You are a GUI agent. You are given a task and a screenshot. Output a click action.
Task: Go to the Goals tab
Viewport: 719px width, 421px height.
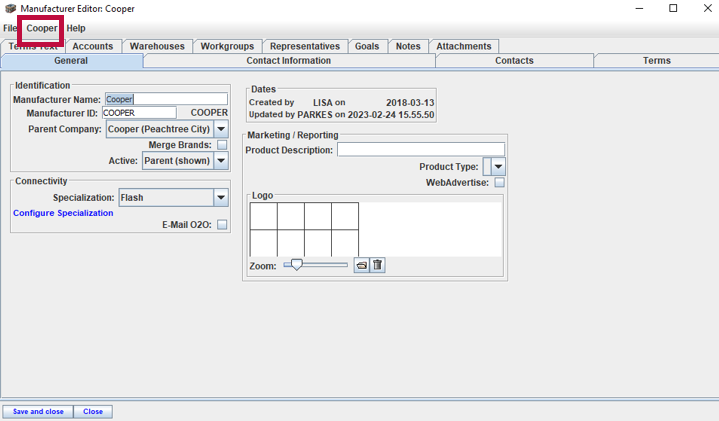[x=367, y=46]
